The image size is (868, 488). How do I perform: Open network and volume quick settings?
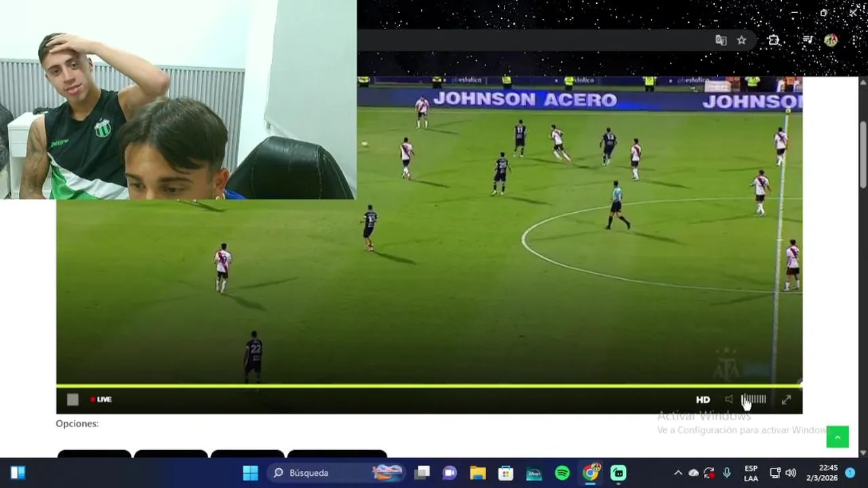tap(783, 473)
